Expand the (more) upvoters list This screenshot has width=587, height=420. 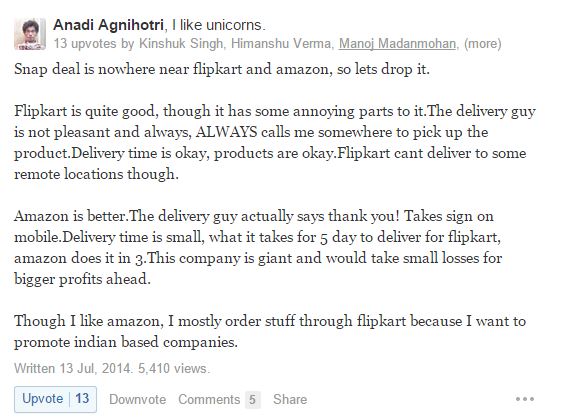[483, 43]
